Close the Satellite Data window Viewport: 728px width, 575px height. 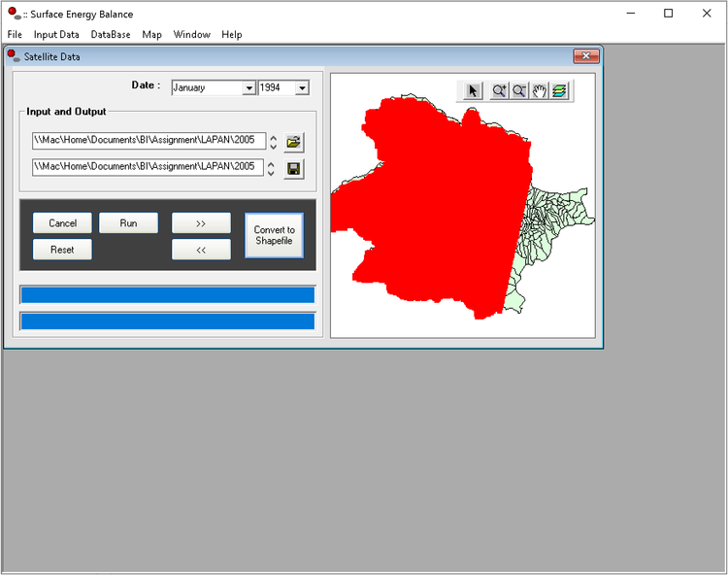(x=585, y=56)
